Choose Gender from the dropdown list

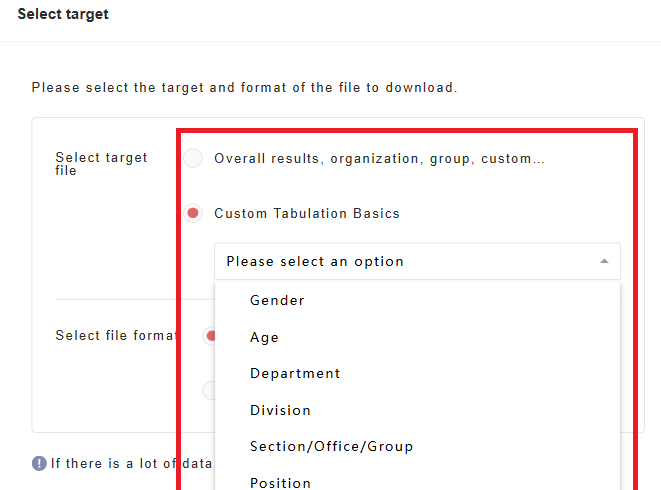tap(277, 300)
